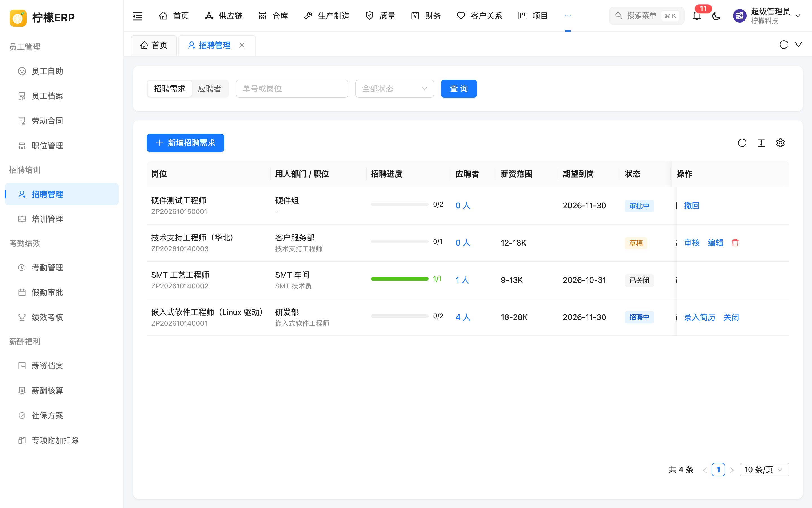Screen dimensions: 812x508
Task: Open table row density icon
Action: coord(761,143)
